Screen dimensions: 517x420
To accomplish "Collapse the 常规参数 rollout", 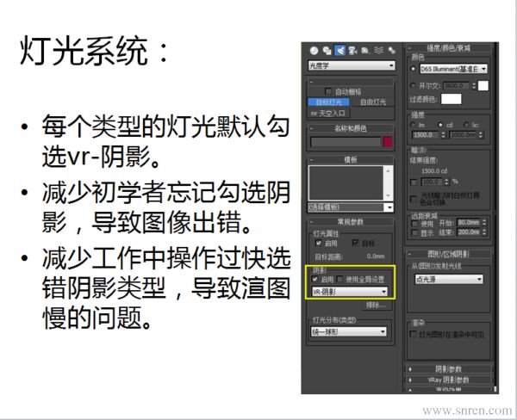I will coord(351,222).
